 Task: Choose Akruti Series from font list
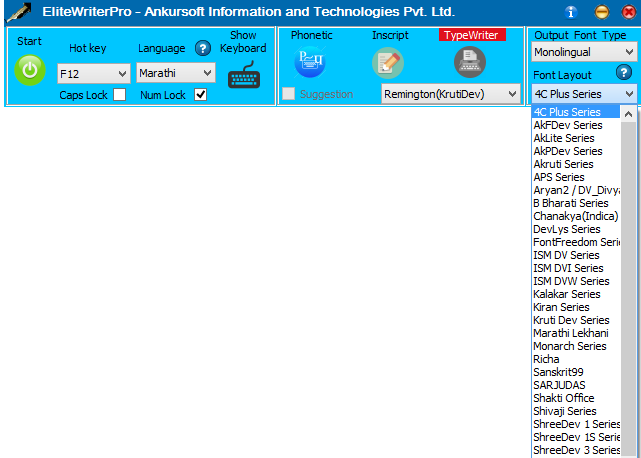tap(576, 164)
